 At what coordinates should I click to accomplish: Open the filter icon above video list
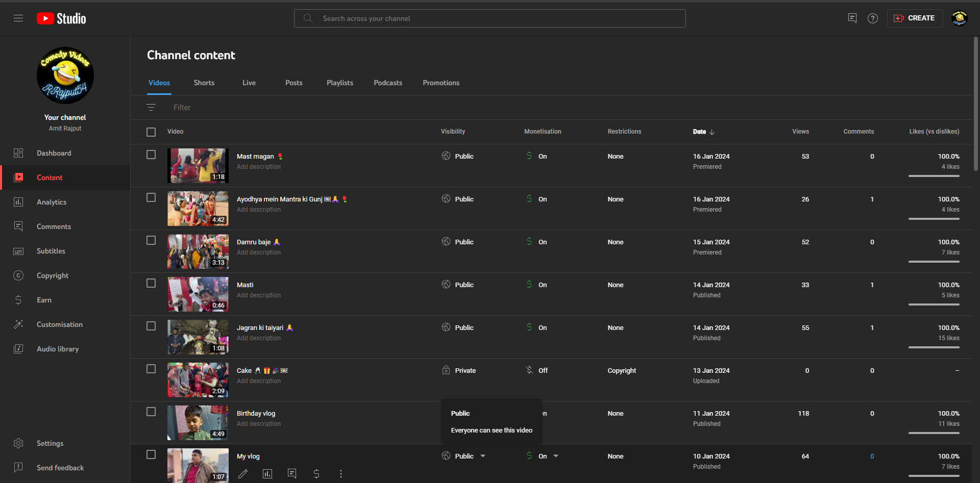point(151,108)
